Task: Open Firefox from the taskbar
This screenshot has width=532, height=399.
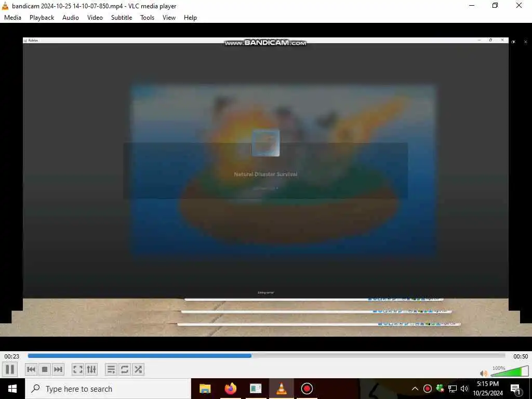Action: 230,389
